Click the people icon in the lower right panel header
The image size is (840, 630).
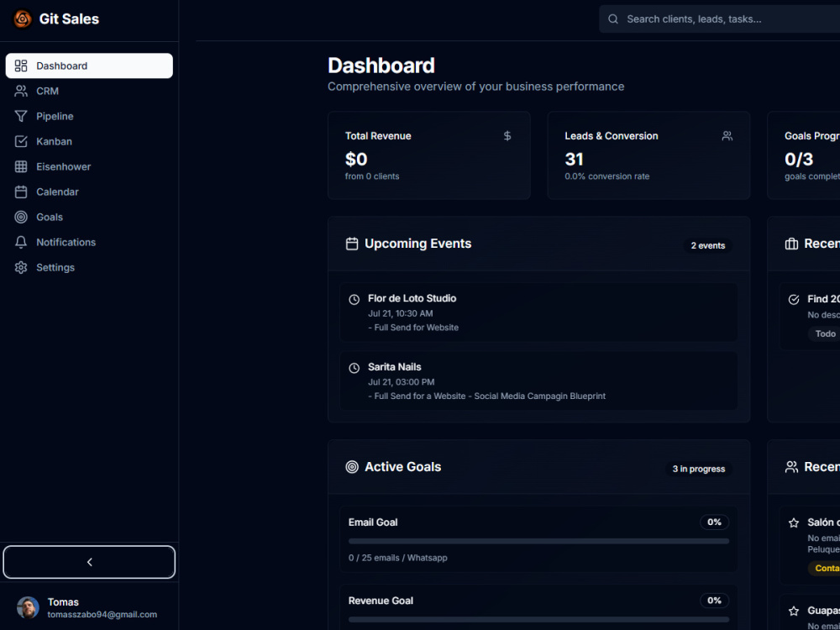click(791, 467)
